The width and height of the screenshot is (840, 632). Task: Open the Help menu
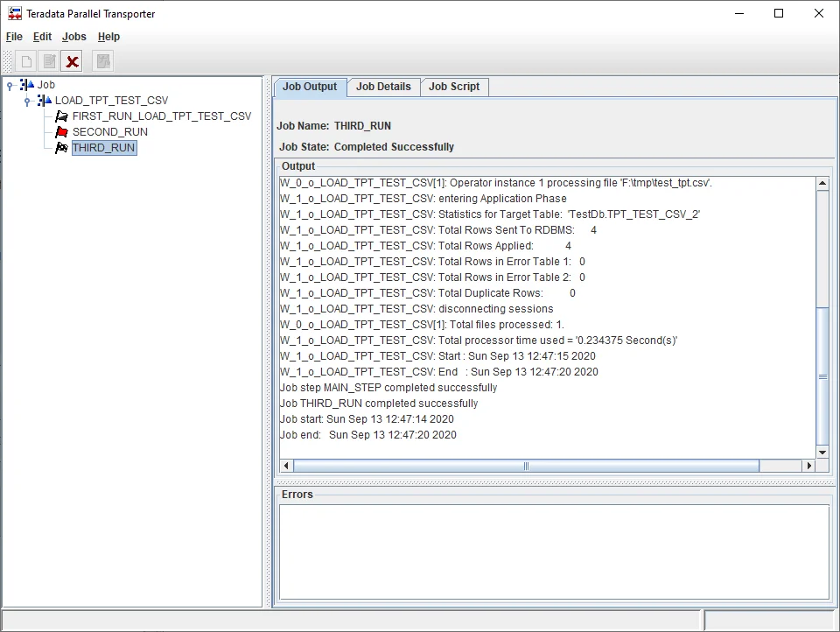(108, 37)
